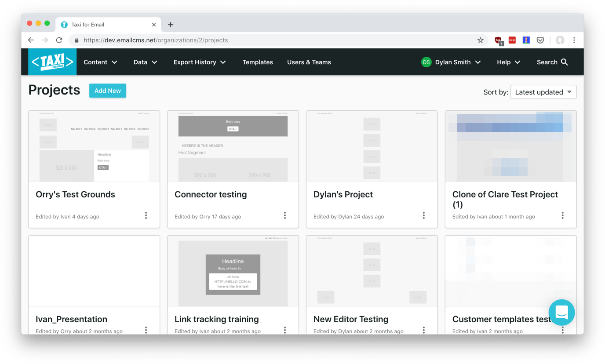Open options menu for Link tracking training
This screenshot has height=364, width=605.
(285, 330)
